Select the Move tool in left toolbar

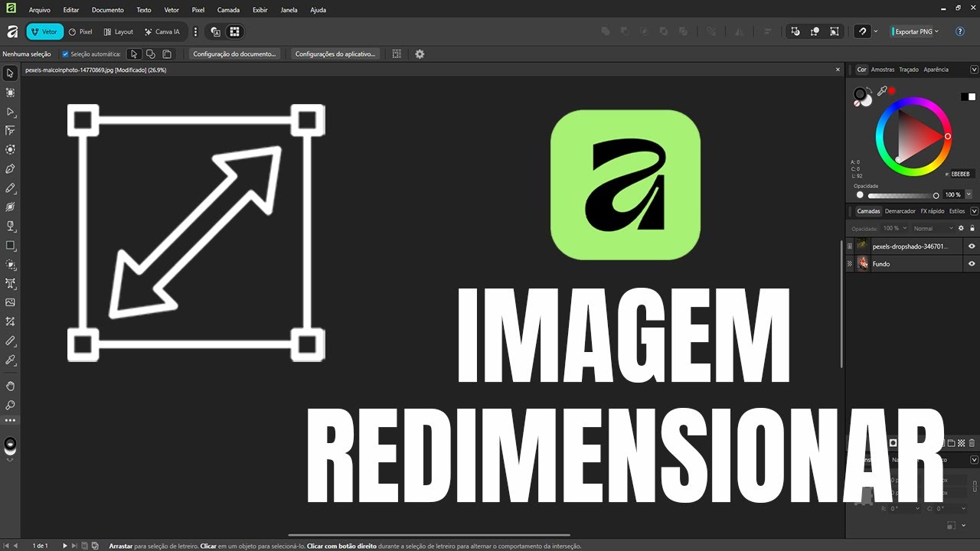tap(10, 73)
